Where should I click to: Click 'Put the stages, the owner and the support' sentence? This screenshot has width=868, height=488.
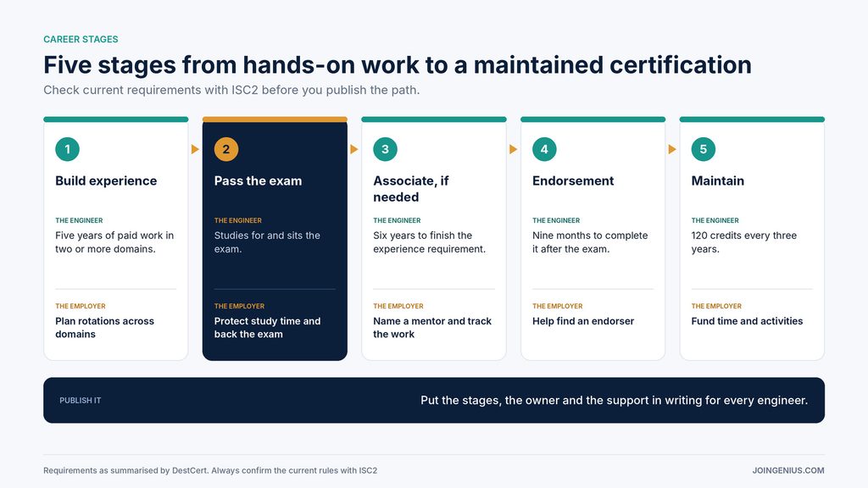click(614, 400)
